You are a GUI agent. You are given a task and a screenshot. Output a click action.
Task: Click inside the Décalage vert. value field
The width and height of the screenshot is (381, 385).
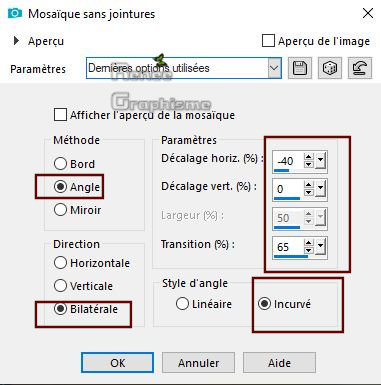click(288, 189)
